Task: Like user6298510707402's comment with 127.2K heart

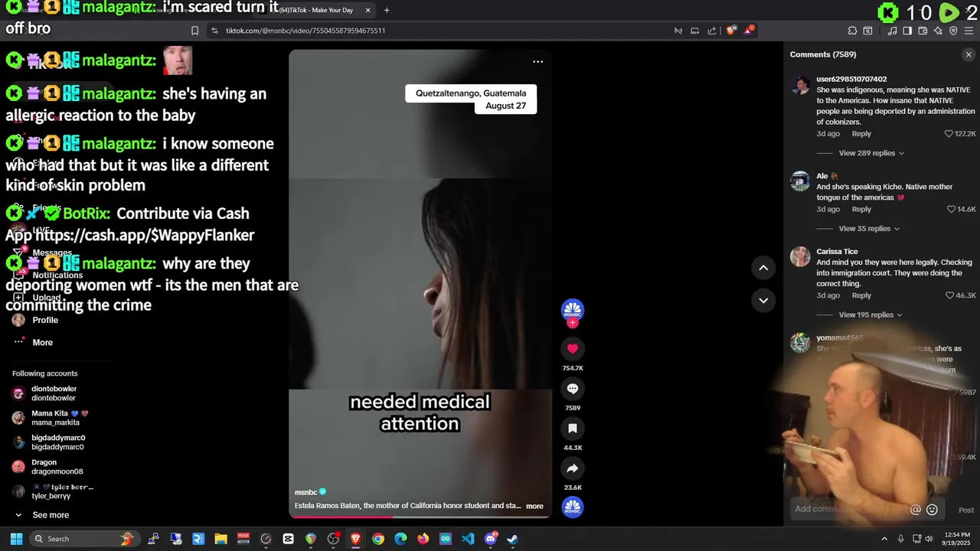Action: [x=949, y=134]
